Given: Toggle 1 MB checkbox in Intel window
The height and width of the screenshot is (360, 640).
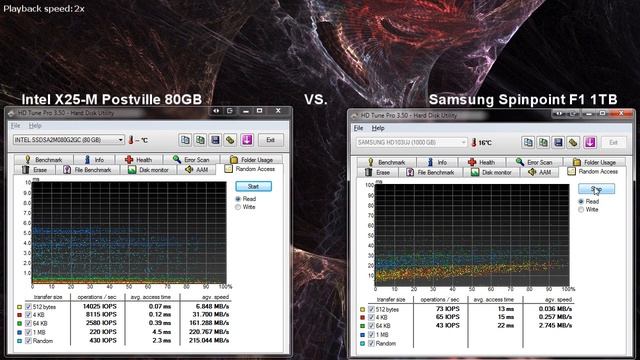Looking at the screenshot, I should (28, 332).
